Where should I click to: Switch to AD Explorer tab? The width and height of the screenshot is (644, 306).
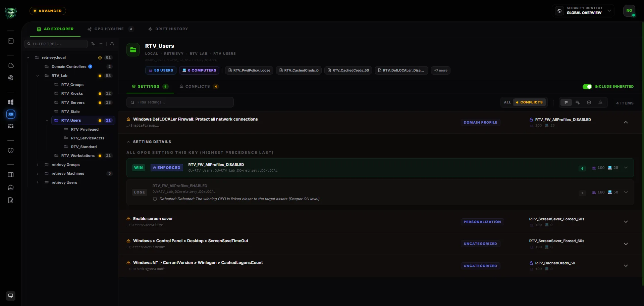pyautogui.click(x=55, y=29)
